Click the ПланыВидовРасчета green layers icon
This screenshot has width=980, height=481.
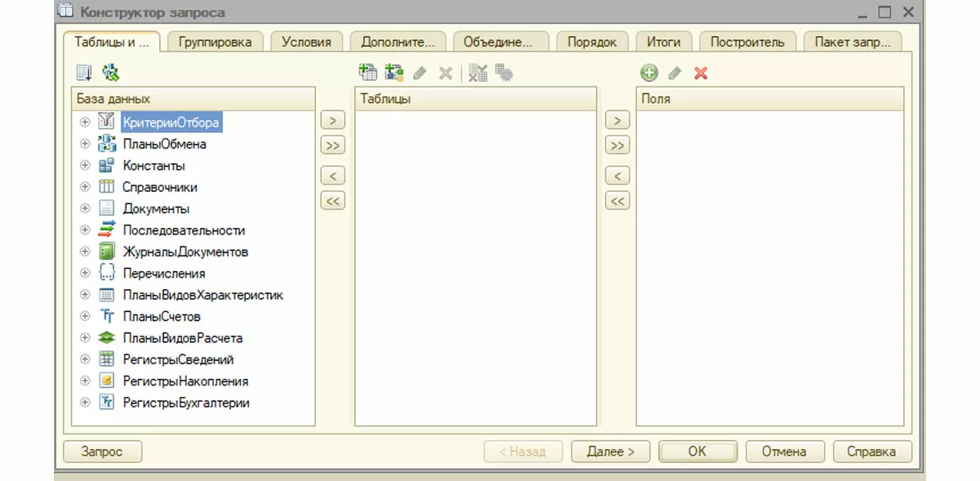point(106,337)
